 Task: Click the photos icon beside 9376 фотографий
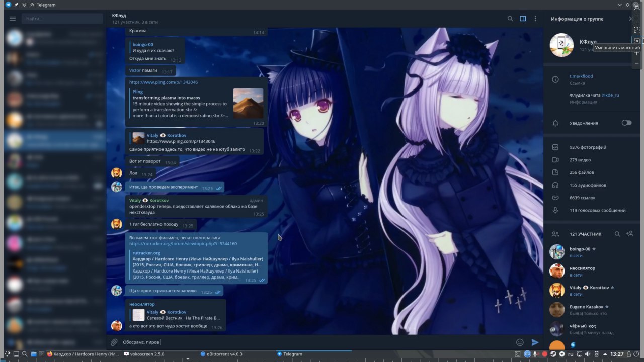(555, 147)
